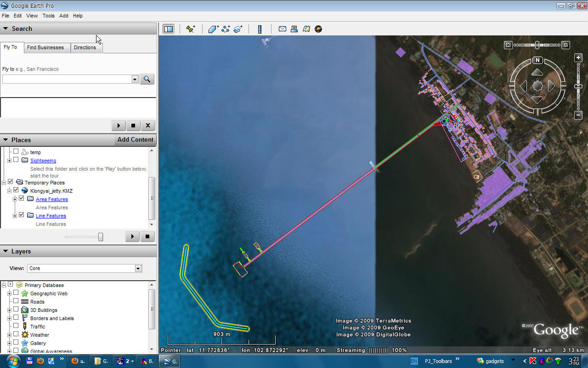Open the Add Image Overlay tool
588x368 pixels.
click(x=237, y=29)
